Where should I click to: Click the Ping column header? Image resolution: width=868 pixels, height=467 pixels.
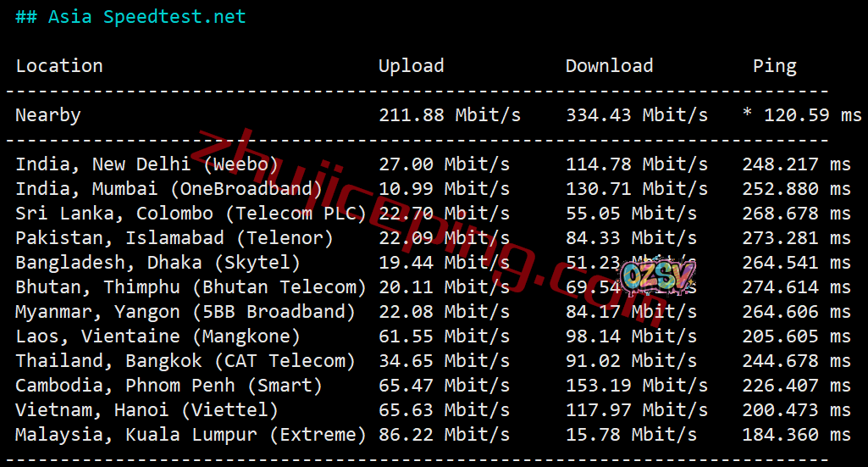pyautogui.click(x=774, y=66)
